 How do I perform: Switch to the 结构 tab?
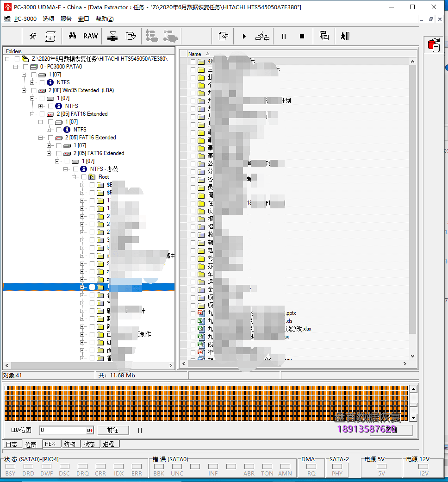(70, 444)
